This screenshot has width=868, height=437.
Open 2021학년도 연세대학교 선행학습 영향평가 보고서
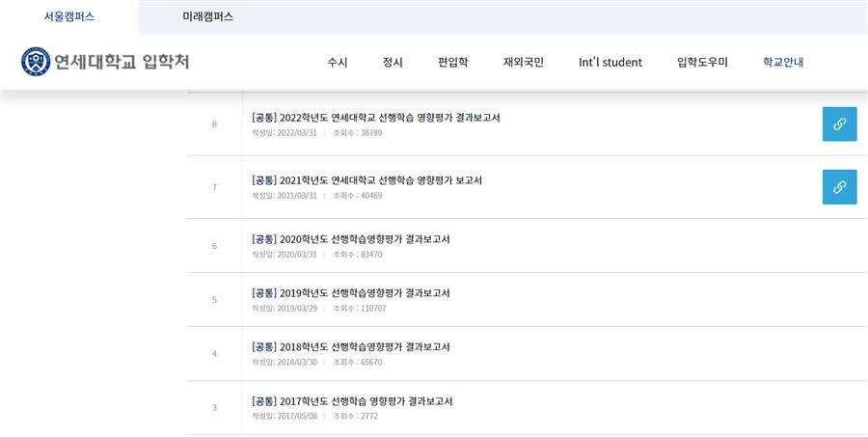(x=366, y=180)
